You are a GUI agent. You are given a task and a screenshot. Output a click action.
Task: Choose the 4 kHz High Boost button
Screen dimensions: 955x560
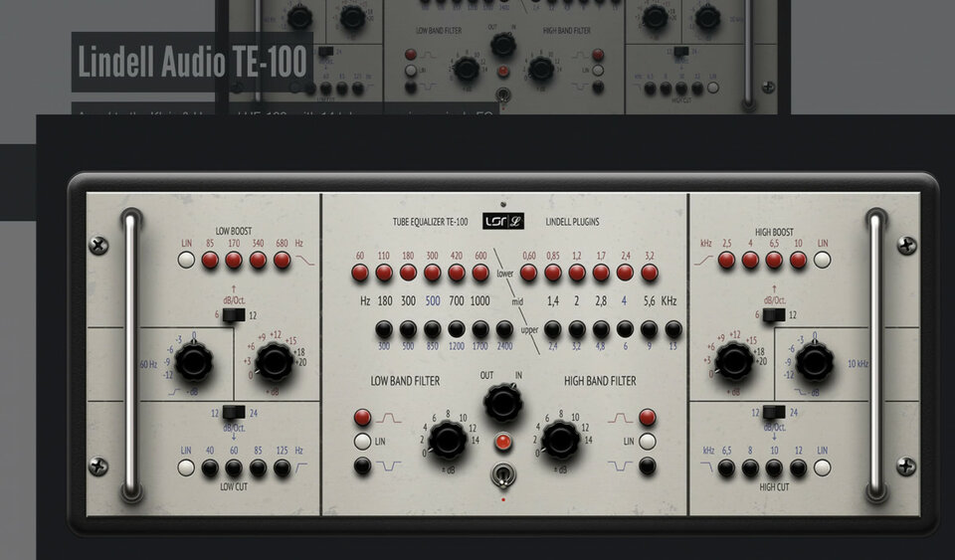(750, 261)
